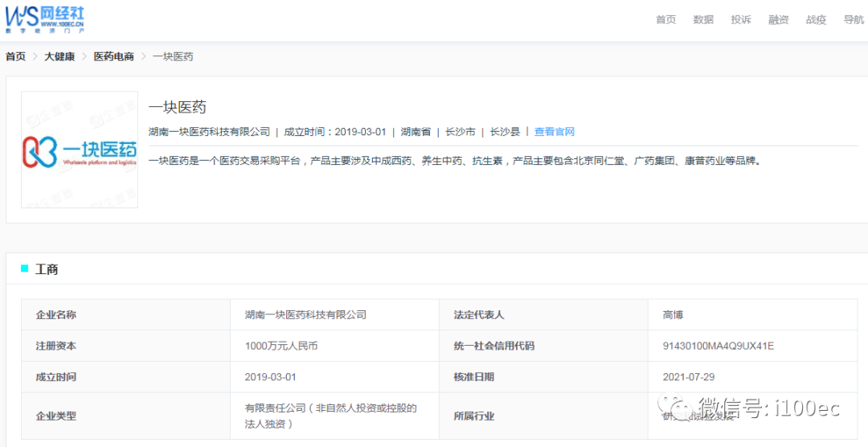868x447 pixels.
Task: Click the 一块医药 company logo thumbnail
Action: pyautogui.click(x=80, y=150)
